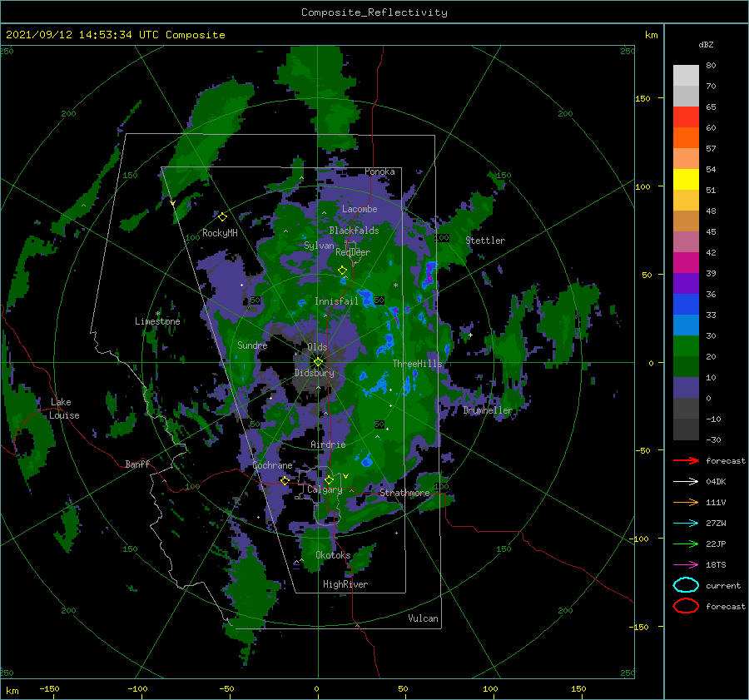This screenshot has width=749, height=700.
Task: Click the Lake Louise label
Action: click(64, 409)
